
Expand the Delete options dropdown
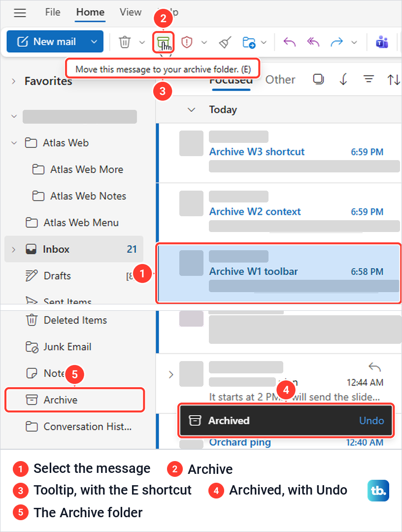pyautogui.click(x=142, y=42)
